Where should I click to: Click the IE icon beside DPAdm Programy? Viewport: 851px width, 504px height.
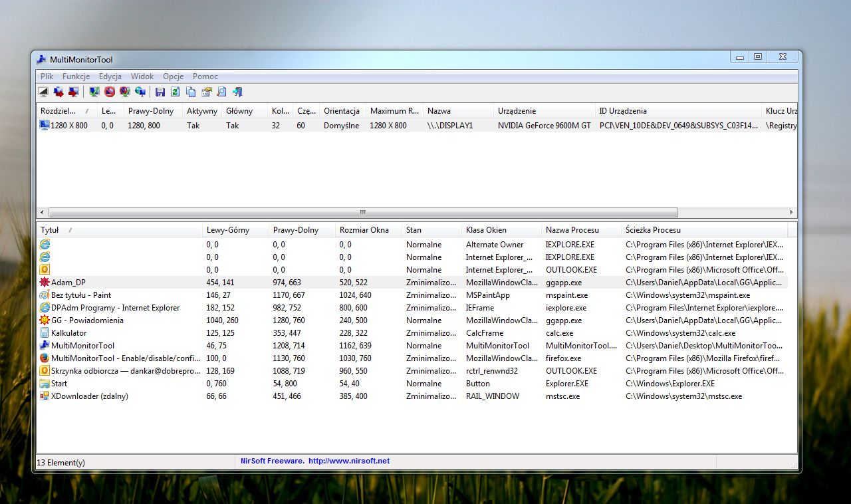45,307
